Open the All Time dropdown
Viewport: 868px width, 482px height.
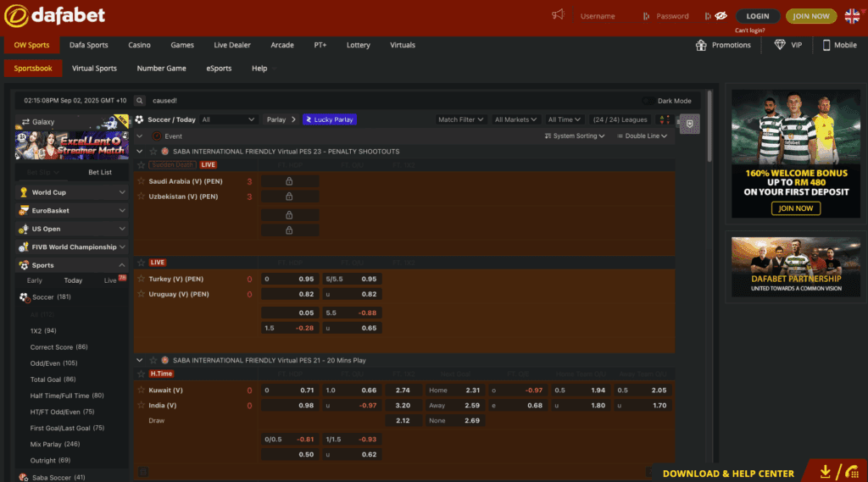564,119
